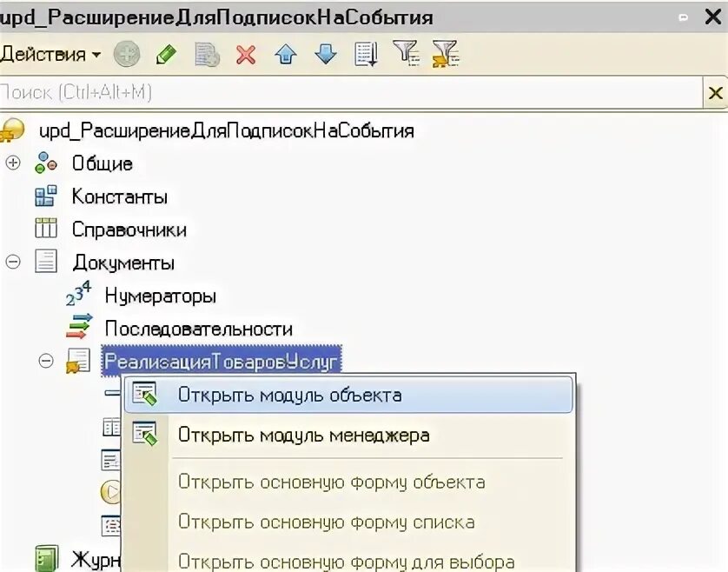Image resolution: width=728 pixels, height=572 pixels.
Task: Click the Документы document icon
Action: pyautogui.click(x=46, y=261)
